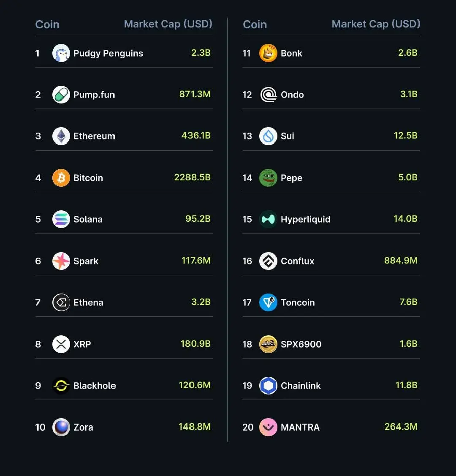Click Blackhole market cap 120.6M
This screenshot has width=456, height=476.
click(195, 385)
